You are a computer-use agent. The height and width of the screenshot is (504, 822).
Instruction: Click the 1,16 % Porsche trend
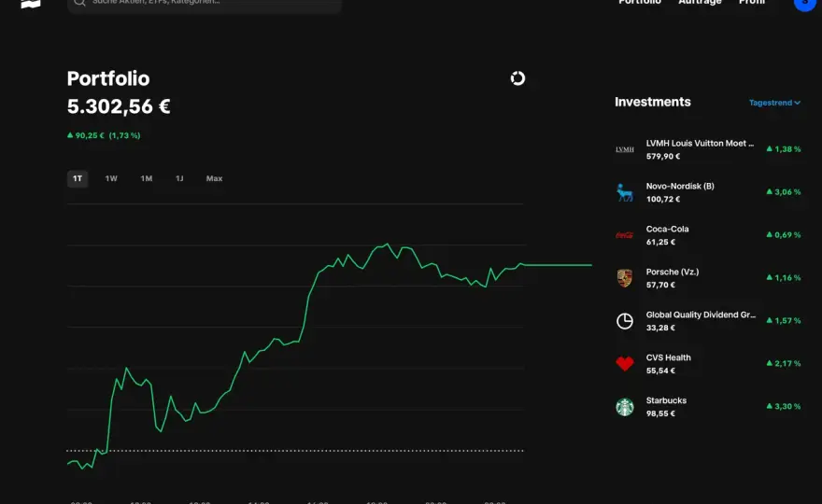tap(783, 278)
